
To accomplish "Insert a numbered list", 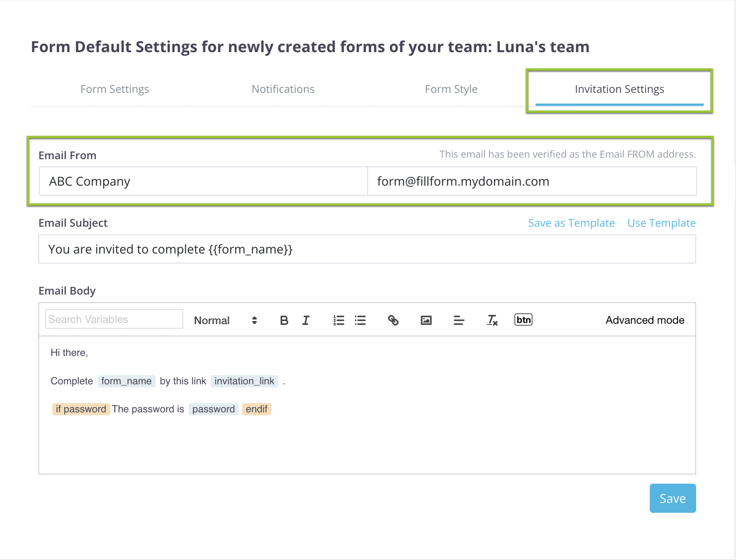I will 339,320.
